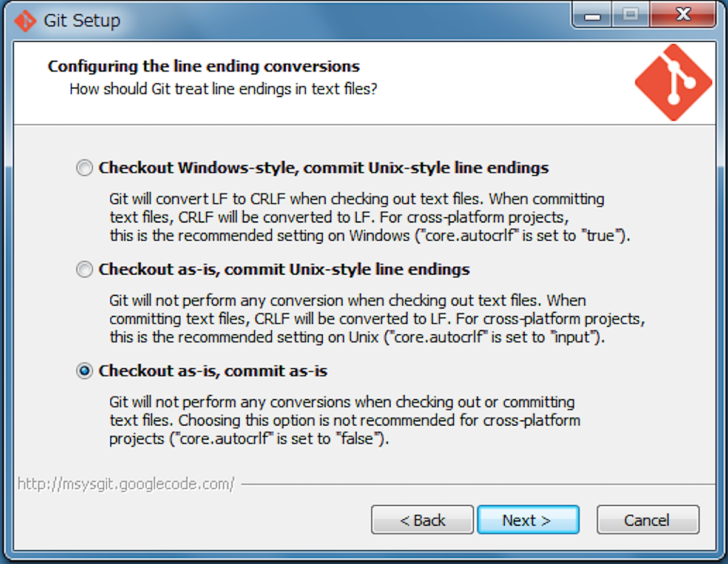
Task: Cancel the Git Setup wizard
Action: click(647, 520)
